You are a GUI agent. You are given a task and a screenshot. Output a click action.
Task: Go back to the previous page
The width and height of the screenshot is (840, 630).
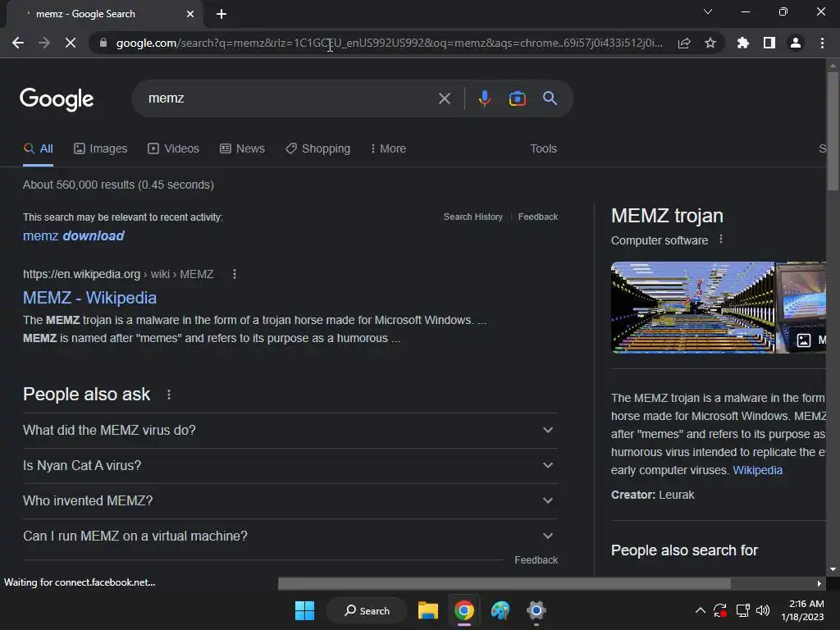(x=18, y=43)
